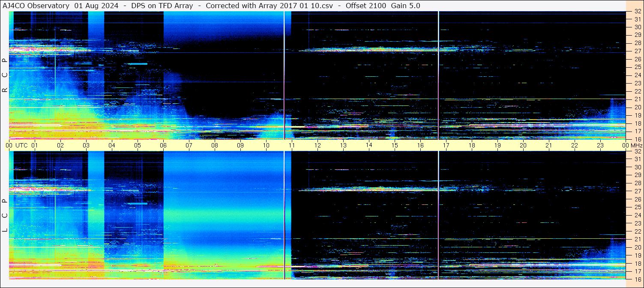Select 27 MHz label on upper frequency scale
The width and height of the screenshot is (644, 288).
637,51
